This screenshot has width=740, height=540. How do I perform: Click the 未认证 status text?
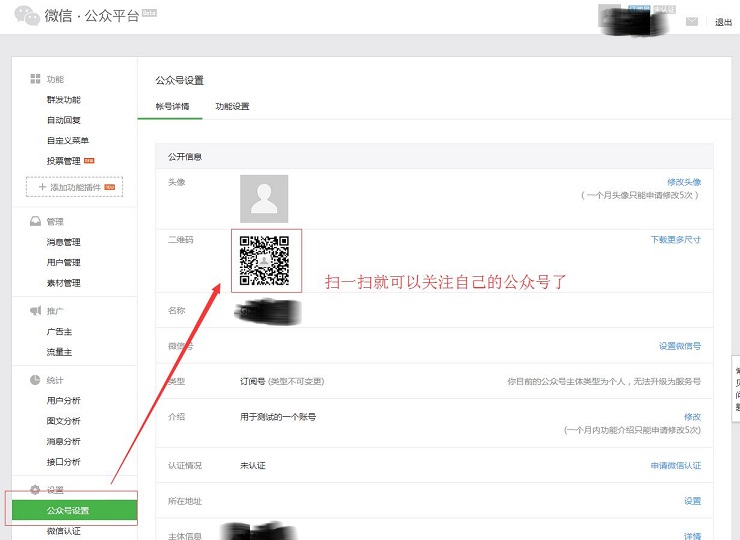(252, 466)
